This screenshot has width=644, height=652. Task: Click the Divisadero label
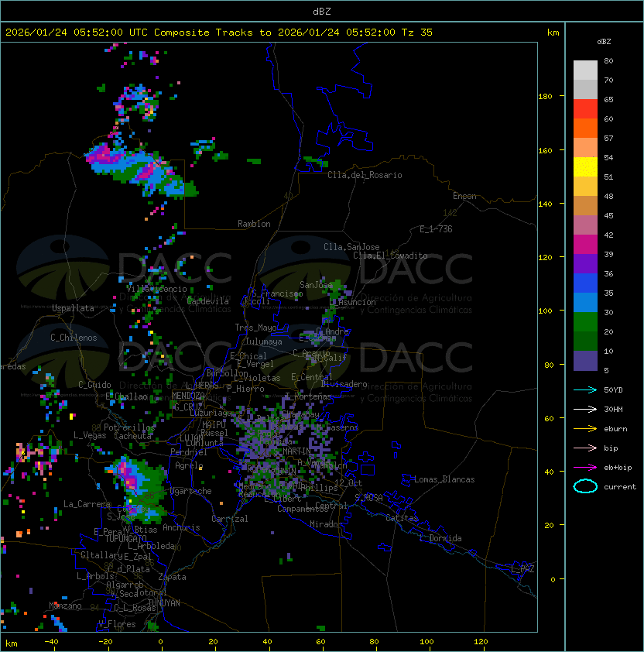(344, 384)
